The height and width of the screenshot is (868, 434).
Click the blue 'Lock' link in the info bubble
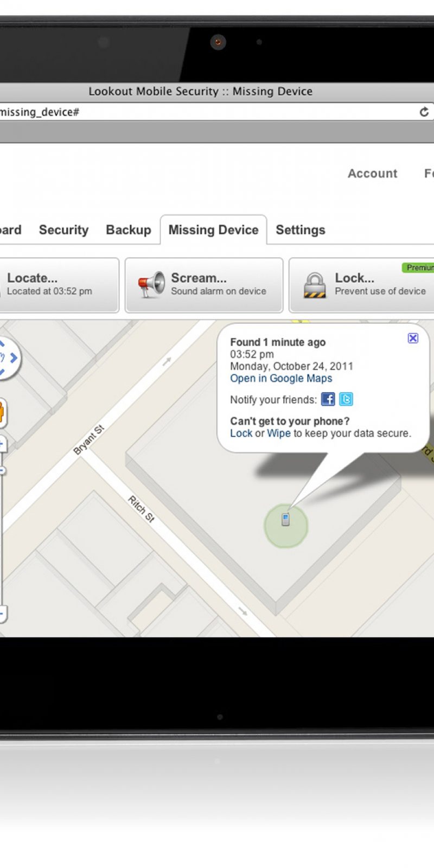(241, 433)
